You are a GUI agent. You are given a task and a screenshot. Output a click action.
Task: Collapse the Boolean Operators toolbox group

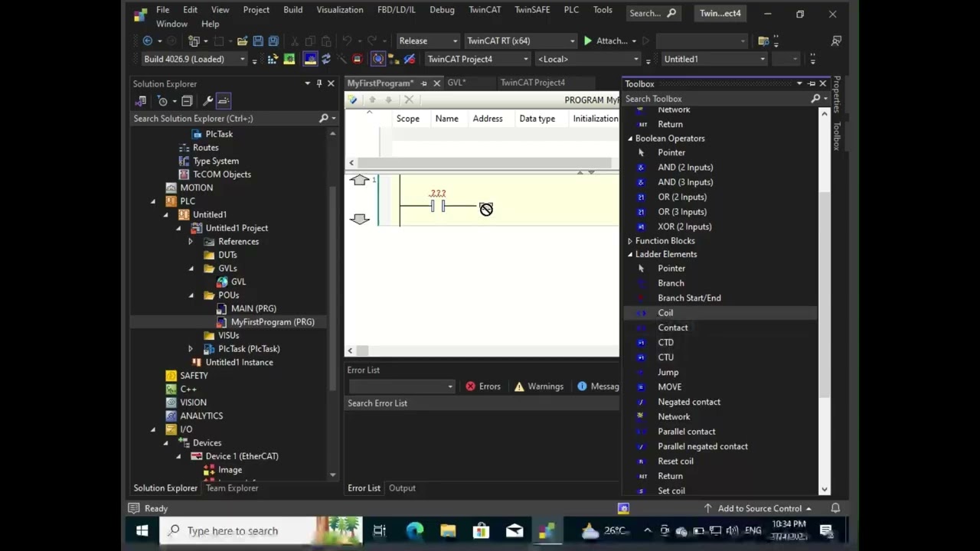coord(630,139)
